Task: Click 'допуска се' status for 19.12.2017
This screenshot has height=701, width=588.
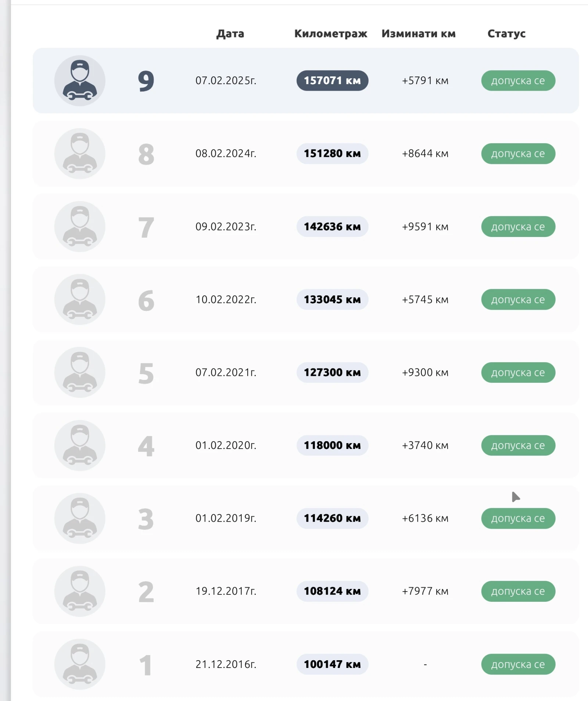Action: [x=518, y=591]
